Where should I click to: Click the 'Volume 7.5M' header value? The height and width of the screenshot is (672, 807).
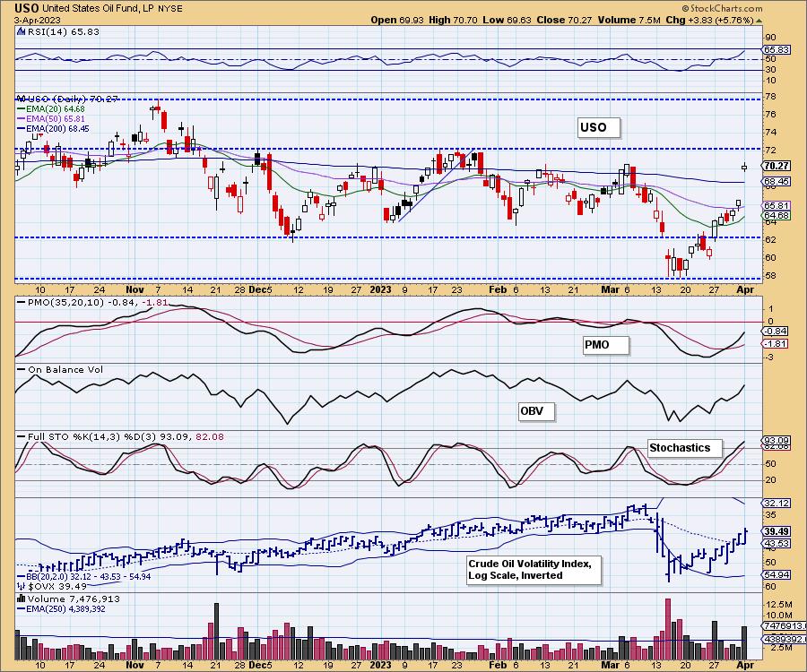pos(629,20)
